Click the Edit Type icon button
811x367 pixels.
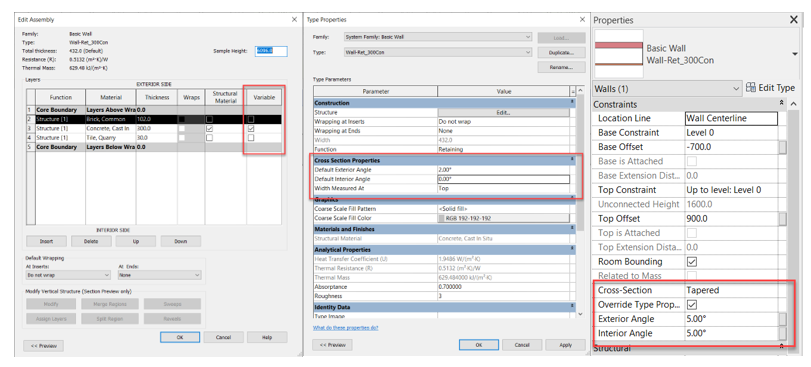(x=770, y=88)
